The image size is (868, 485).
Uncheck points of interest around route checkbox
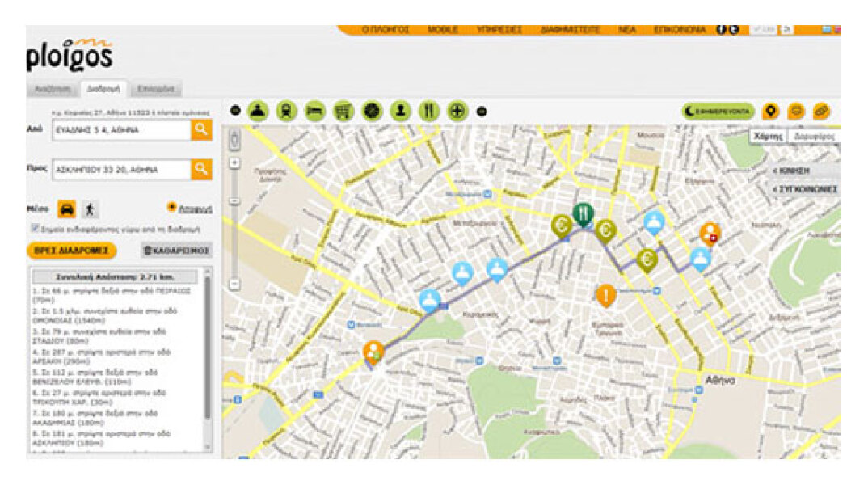click(x=35, y=229)
